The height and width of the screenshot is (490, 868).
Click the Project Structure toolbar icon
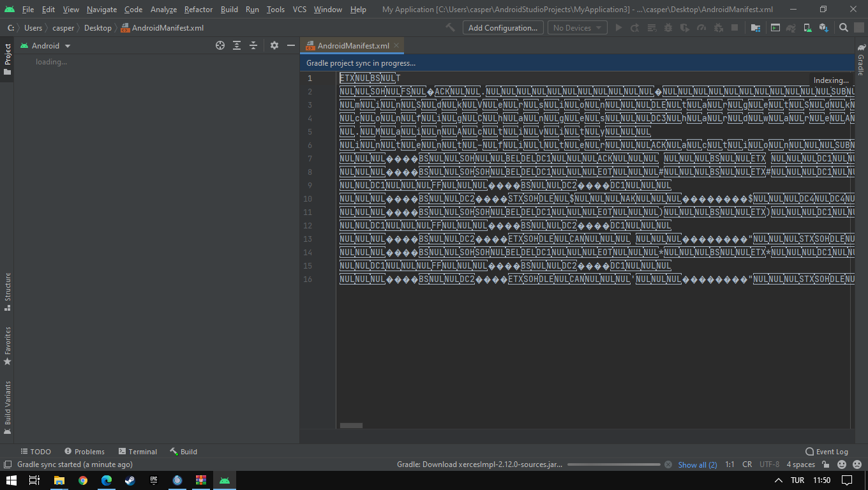click(756, 28)
